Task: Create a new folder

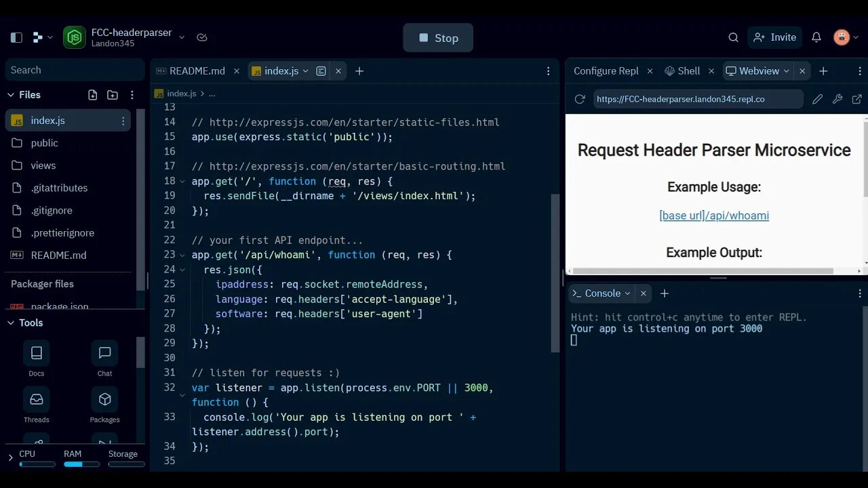Action: 113,95
